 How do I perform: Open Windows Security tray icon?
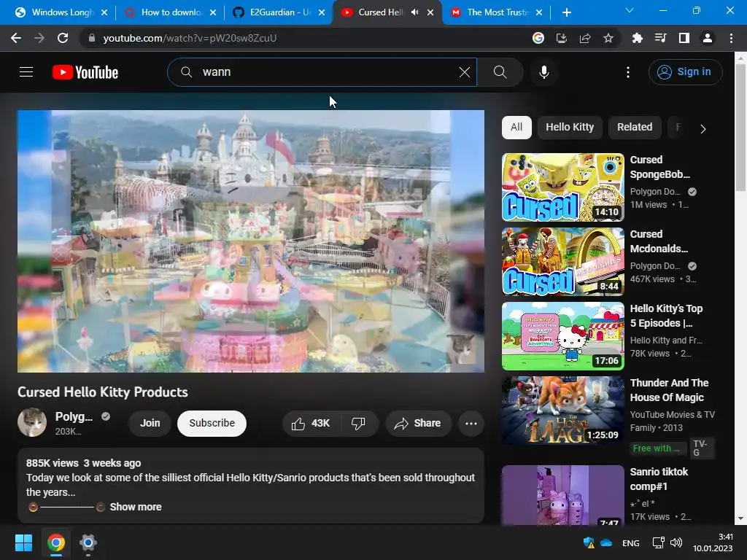click(x=589, y=542)
